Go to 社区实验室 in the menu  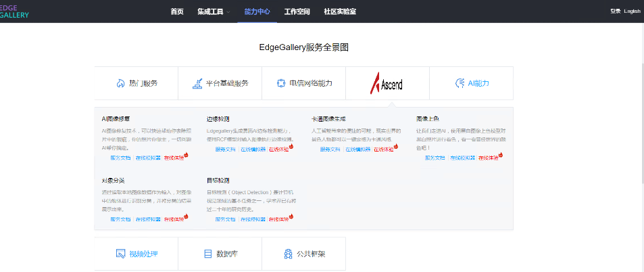click(340, 12)
